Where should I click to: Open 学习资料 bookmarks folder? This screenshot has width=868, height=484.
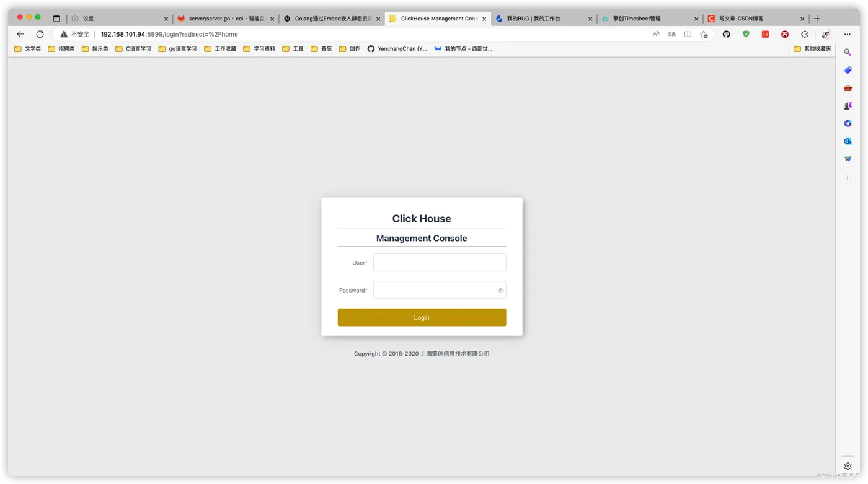tap(259, 48)
